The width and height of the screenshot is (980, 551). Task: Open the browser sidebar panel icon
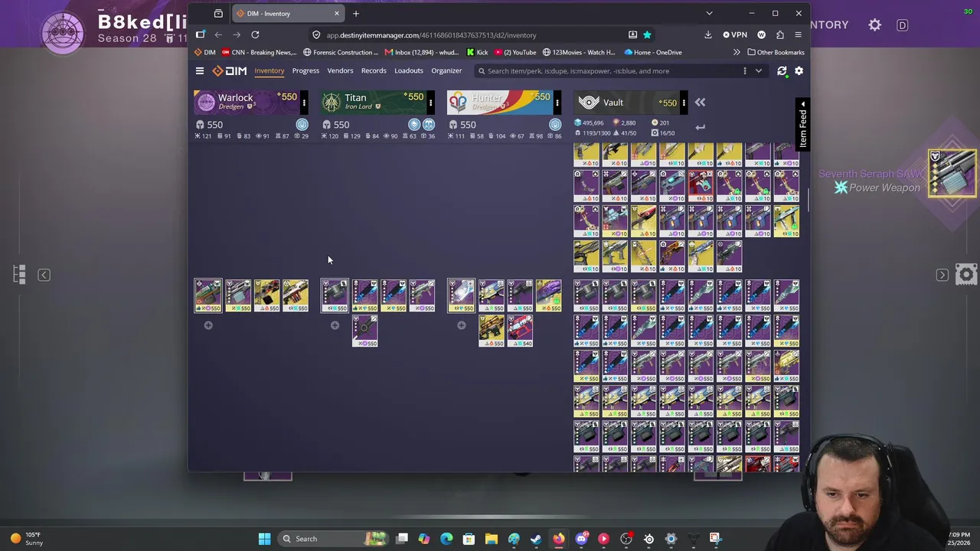(201, 35)
